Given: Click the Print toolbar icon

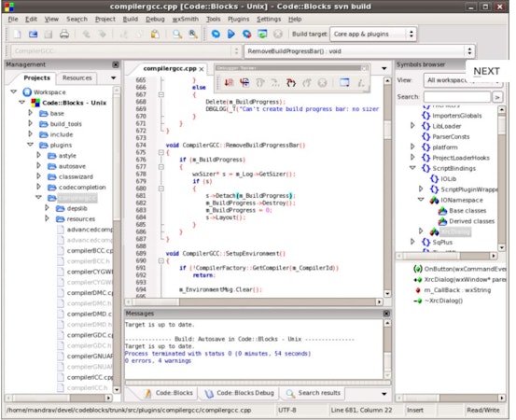Looking at the screenshot, I should click(64, 34).
